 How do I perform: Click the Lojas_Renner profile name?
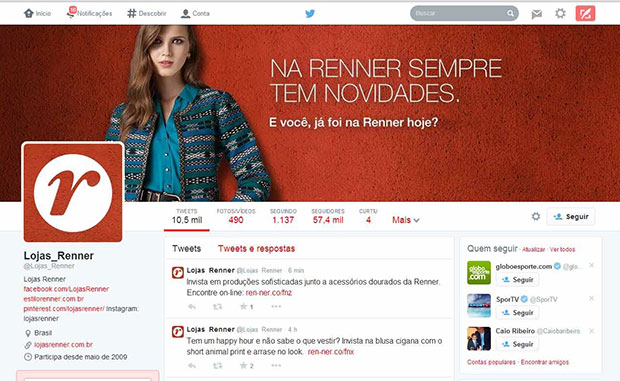click(x=59, y=256)
